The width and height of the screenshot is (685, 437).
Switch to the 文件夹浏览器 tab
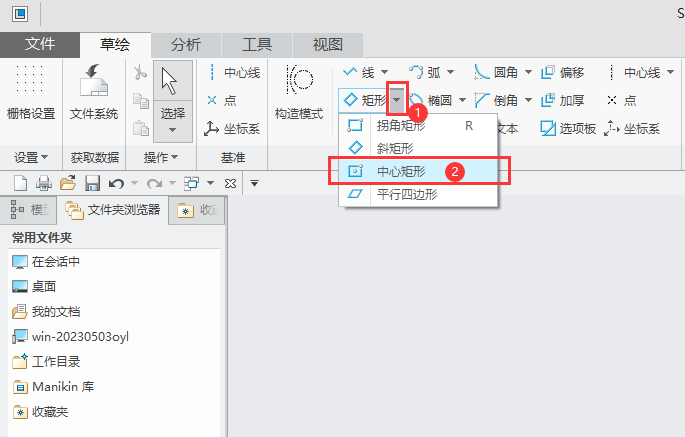113,210
